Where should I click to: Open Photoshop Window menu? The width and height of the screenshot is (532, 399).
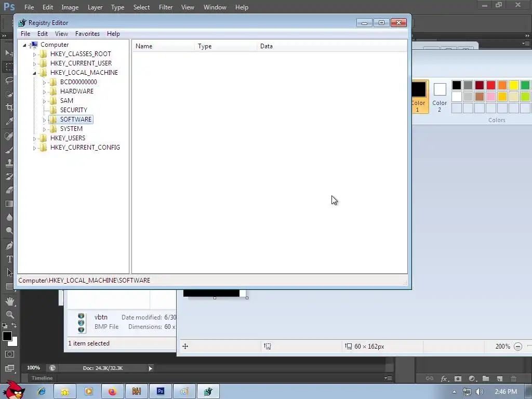[x=215, y=7]
